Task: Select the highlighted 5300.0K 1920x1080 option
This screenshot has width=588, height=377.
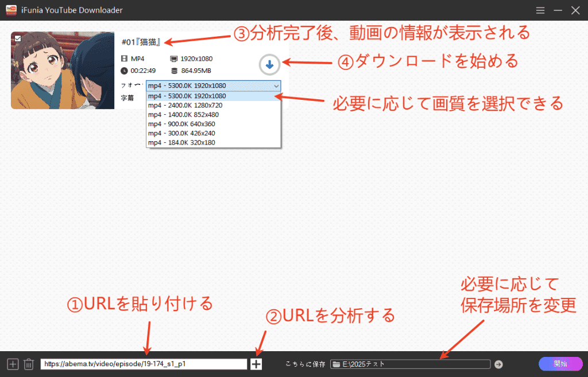Action: 187,96
